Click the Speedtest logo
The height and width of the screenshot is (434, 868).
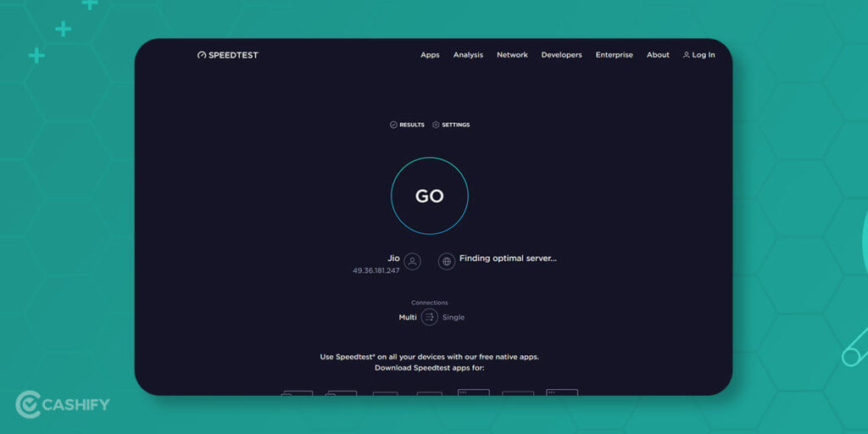[227, 55]
